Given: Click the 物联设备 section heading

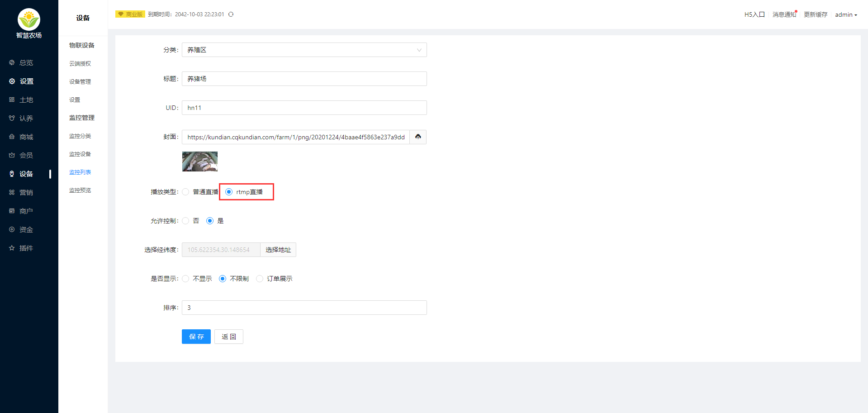Looking at the screenshot, I should coord(82,45).
